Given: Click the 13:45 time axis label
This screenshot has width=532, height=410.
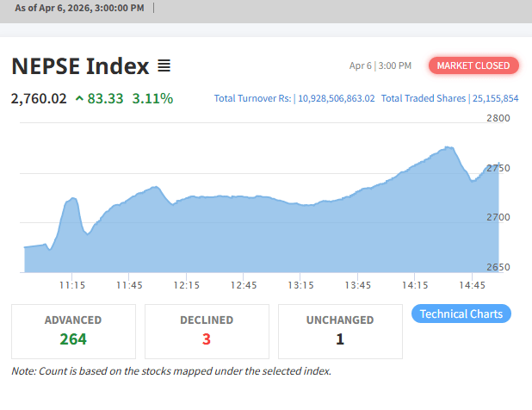Looking at the screenshot, I should [357, 285].
